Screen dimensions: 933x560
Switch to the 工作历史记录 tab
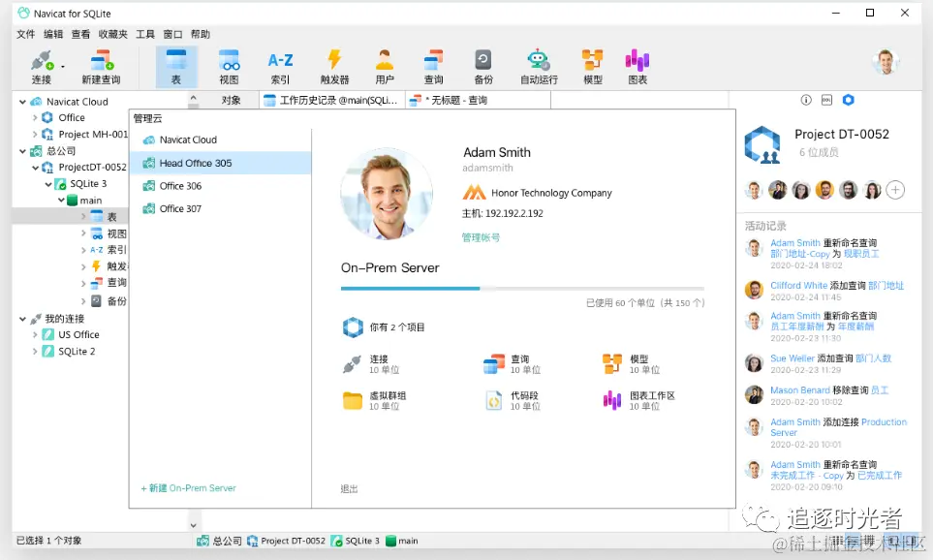(x=332, y=100)
